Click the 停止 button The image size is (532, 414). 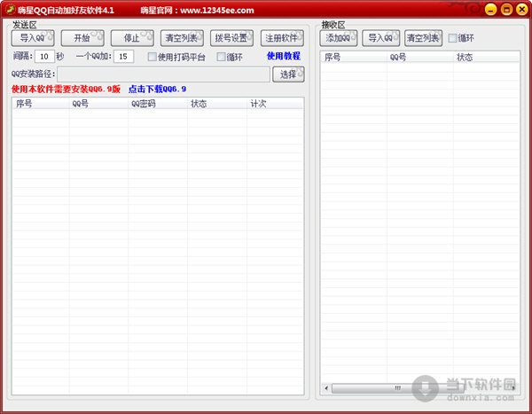pos(132,38)
